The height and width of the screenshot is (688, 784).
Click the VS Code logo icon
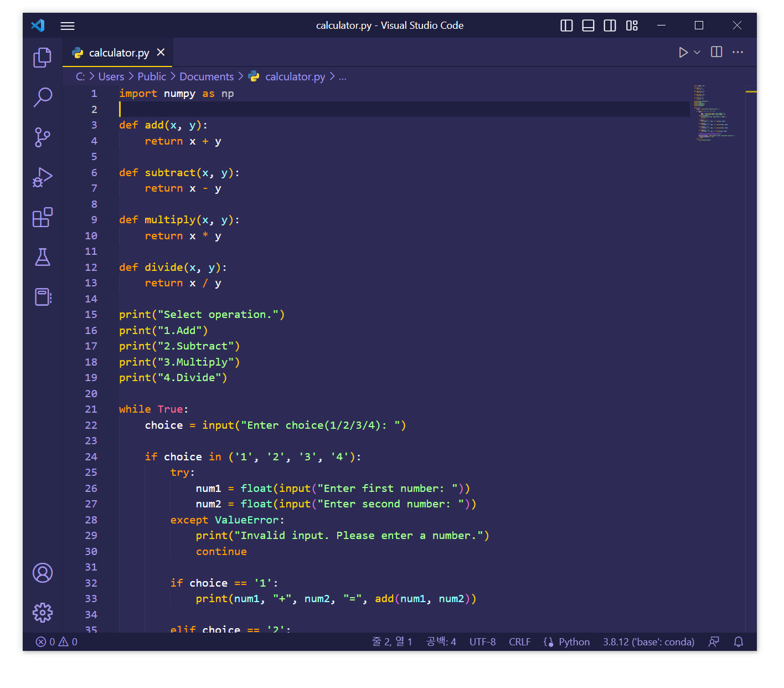click(x=38, y=25)
